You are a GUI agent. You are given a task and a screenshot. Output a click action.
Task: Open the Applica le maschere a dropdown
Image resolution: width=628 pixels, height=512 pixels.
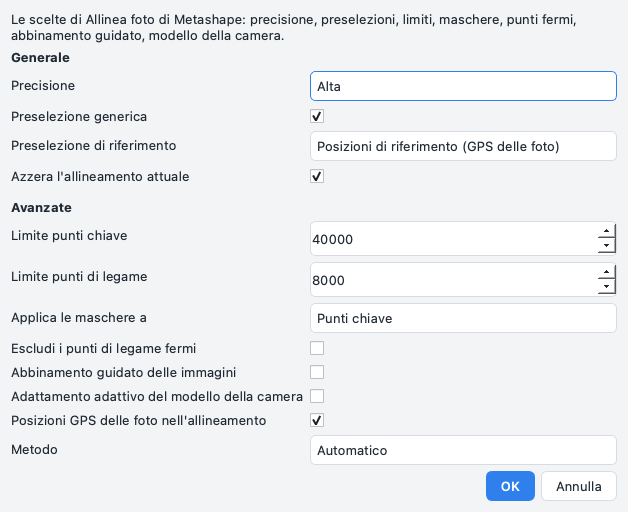[x=463, y=318]
